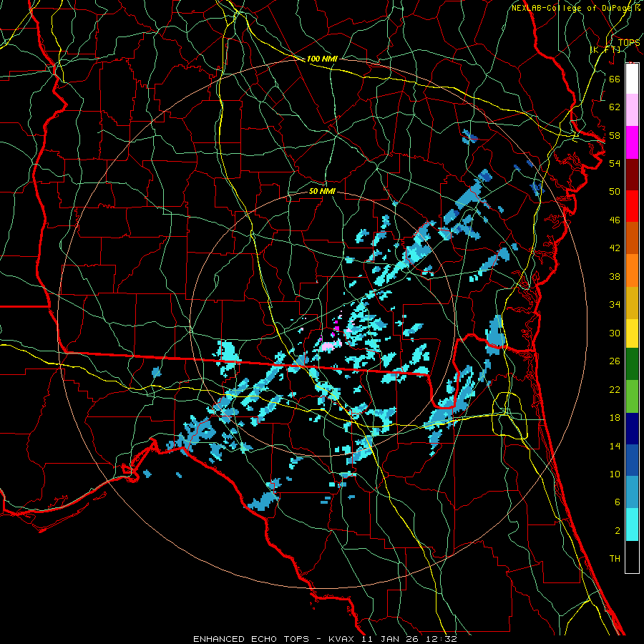Screen dimensions: 644x644
Task: Click the TOPS legend title
Action: (x=629, y=42)
